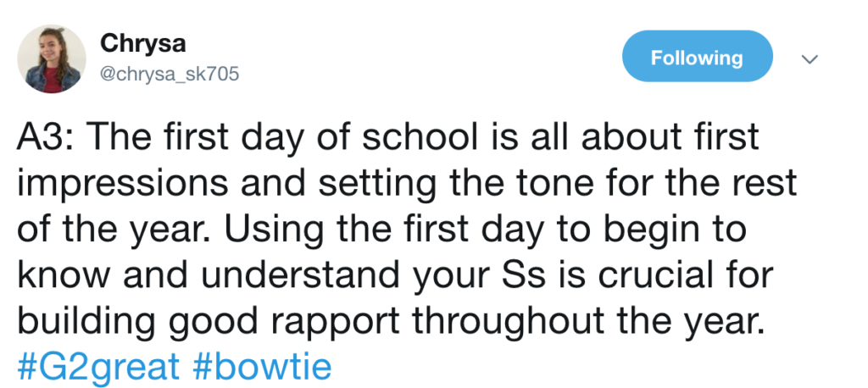The width and height of the screenshot is (868, 388).
Task: Click the tweet line beginning 'building good rapport'
Action: pyautogui.click(x=391, y=322)
